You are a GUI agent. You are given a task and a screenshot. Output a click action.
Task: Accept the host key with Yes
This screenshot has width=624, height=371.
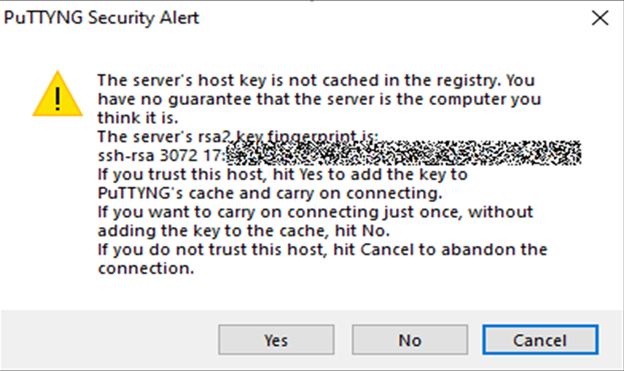tap(276, 340)
